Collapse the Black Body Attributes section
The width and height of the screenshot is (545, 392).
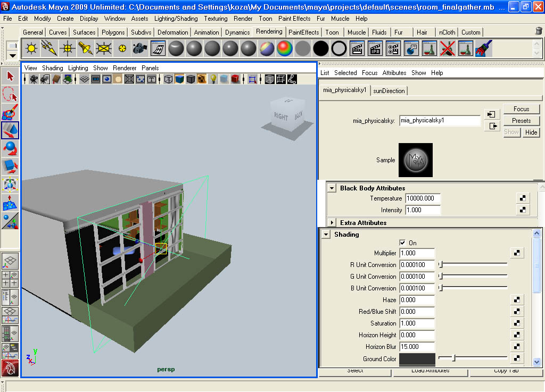coord(332,188)
